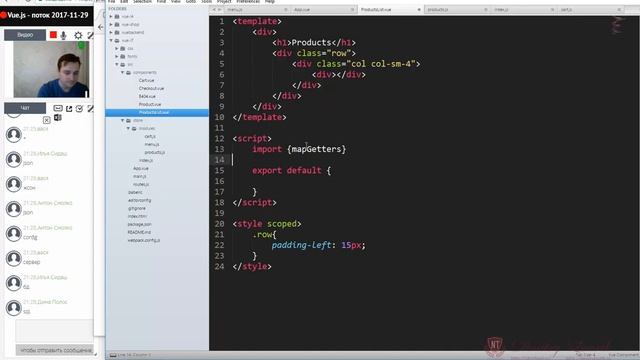Collapse the src folder
Image resolution: width=640 pixels, height=360 pixels.
coord(117,64)
